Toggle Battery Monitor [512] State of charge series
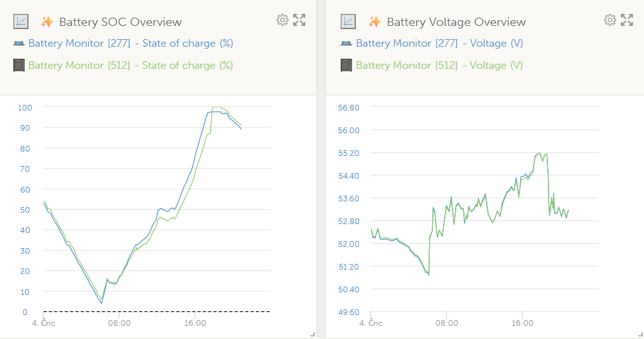 [131, 66]
